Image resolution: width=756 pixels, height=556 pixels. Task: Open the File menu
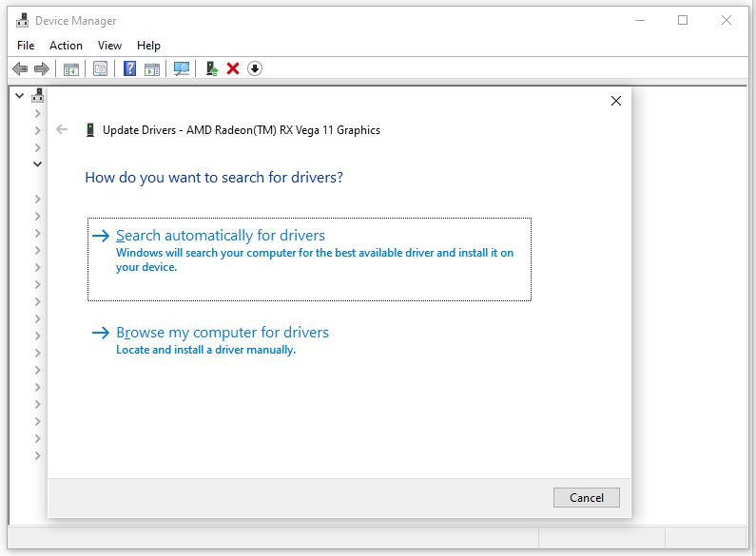point(26,45)
